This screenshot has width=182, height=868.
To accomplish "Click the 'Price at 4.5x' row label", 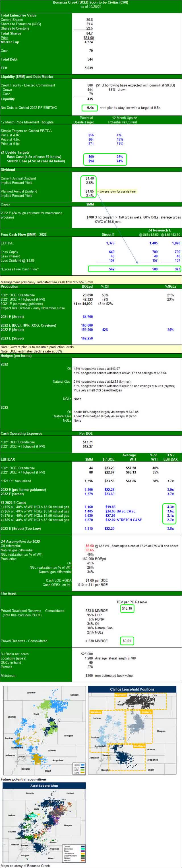I will tap(10, 139).
